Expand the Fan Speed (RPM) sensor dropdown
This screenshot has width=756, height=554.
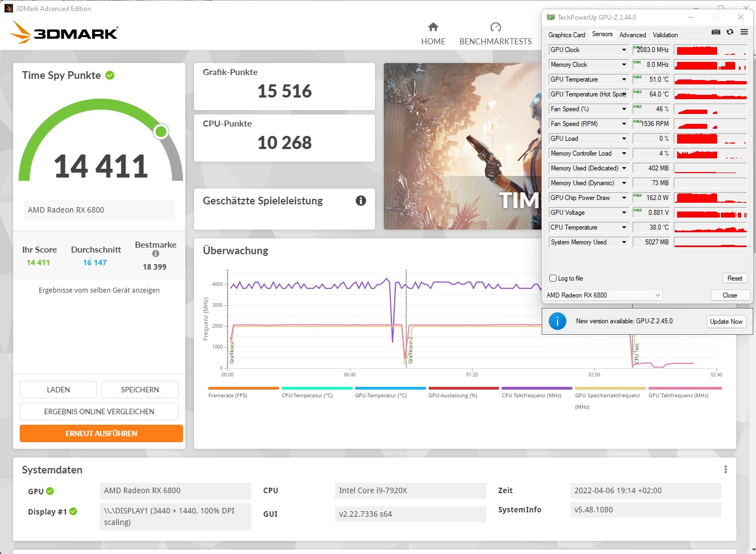click(x=624, y=124)
